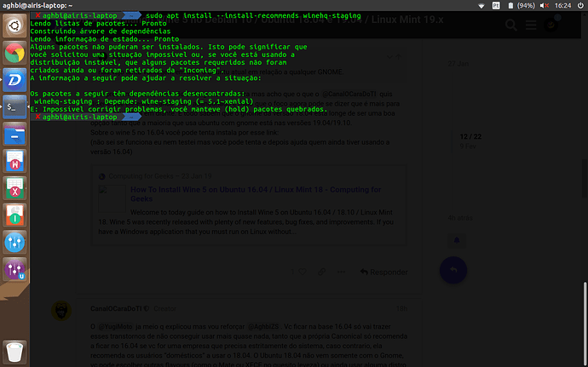This screenshot has height=367, width=588.
Task: Open the purple tweak tool icon
Action: [14, 269]
